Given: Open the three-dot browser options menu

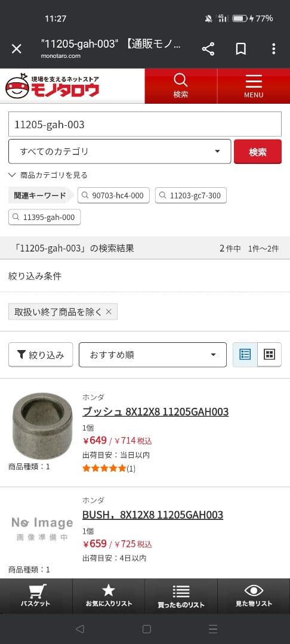Looking at the screenshot, I should (x=273, y=49).
